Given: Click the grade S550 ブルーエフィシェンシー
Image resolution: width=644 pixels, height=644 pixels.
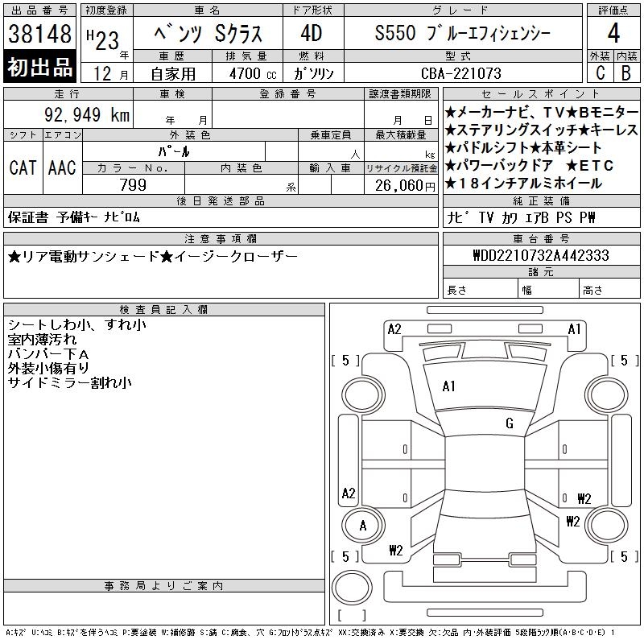Looking at the screenshot, I should click(x=462, y=33).
